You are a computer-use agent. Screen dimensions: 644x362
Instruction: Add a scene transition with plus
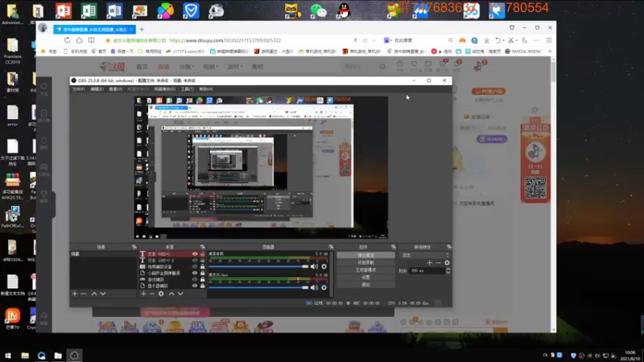[430, 263]
